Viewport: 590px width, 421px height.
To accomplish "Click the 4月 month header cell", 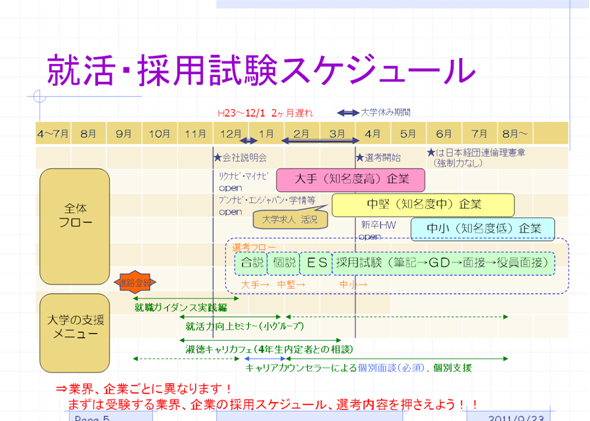I will [373, 133].
